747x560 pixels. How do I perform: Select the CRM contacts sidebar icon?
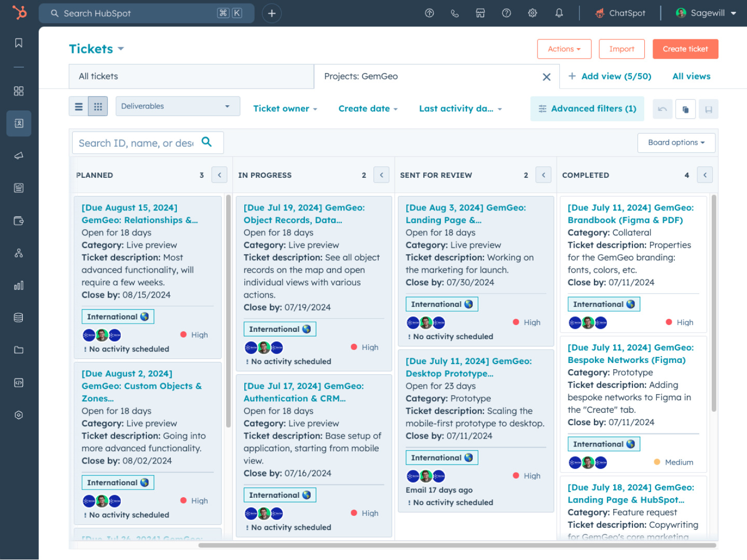pos(19,123)
